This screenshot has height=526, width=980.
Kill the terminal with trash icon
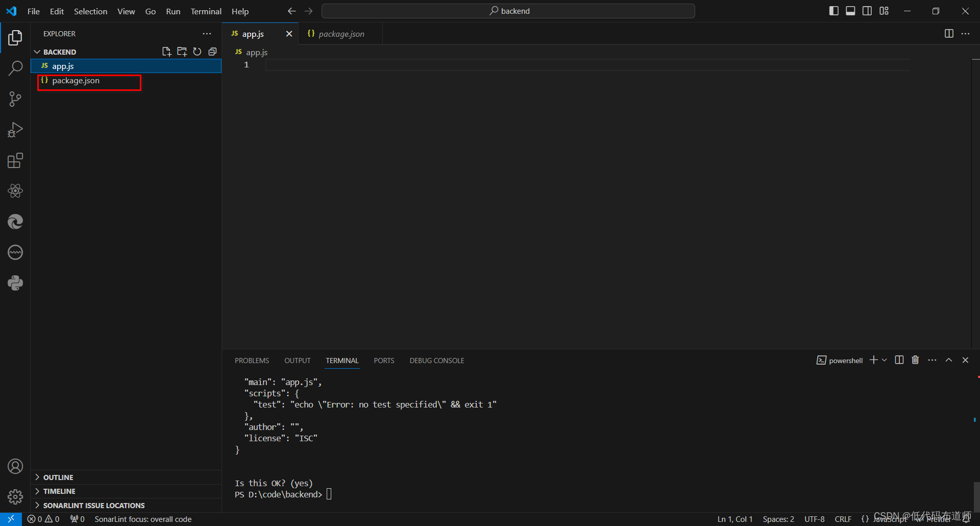pyautogui.click(x=915, y=360)
